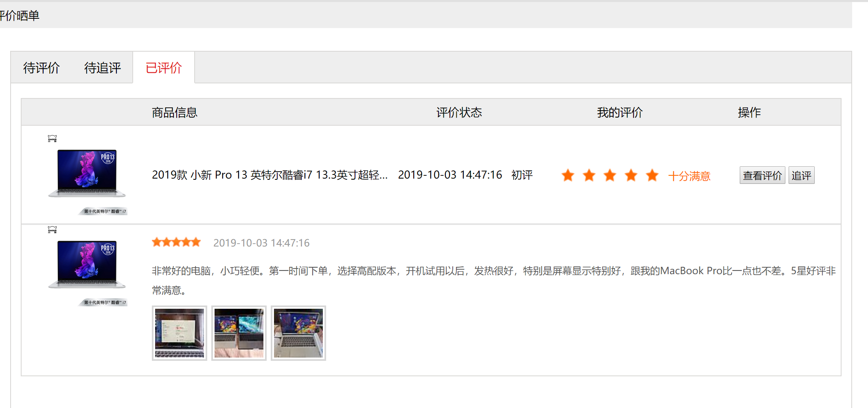Click the gray review timestamp 2019-10-03 14:47:16
Screen dimensions: 868x408
[x=261, y=243]
